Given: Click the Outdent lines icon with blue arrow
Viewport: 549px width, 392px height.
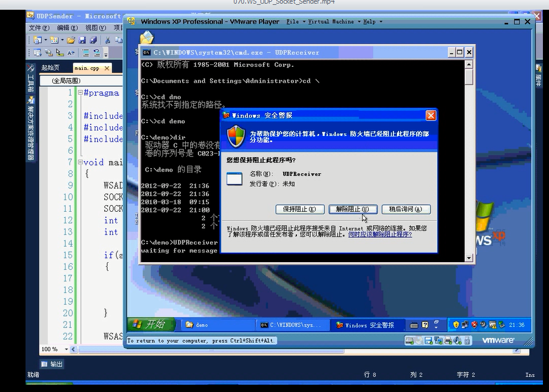Looking at the screenshot, I should point(97,53).
